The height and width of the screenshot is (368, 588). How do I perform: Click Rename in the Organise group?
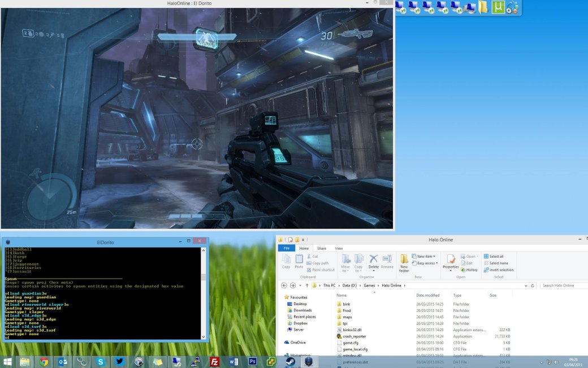click(x=387, y=261)
